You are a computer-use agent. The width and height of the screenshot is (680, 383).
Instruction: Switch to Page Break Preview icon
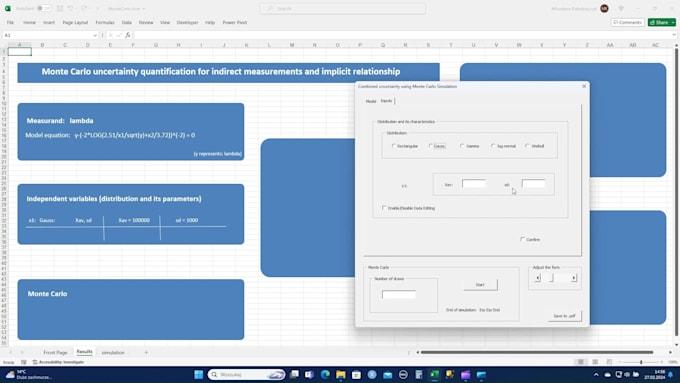[609, 362]
